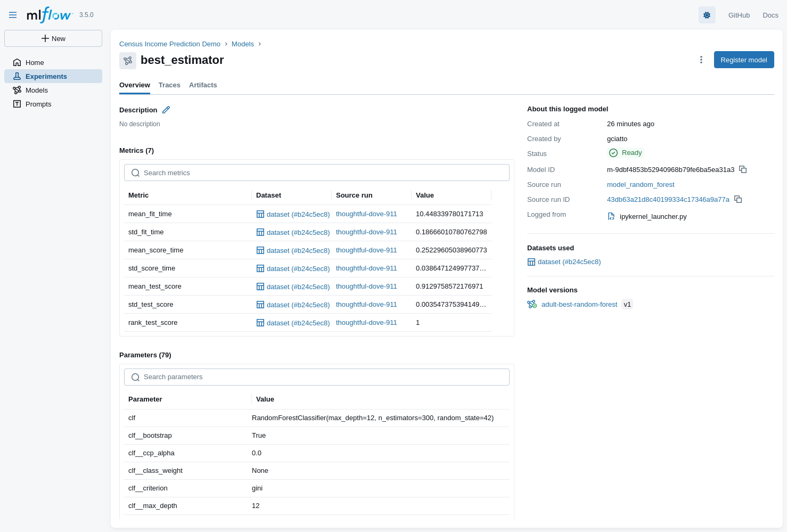Click the edit description pencil icon
The height and width of the screenshot is (532, 787).
166,110
